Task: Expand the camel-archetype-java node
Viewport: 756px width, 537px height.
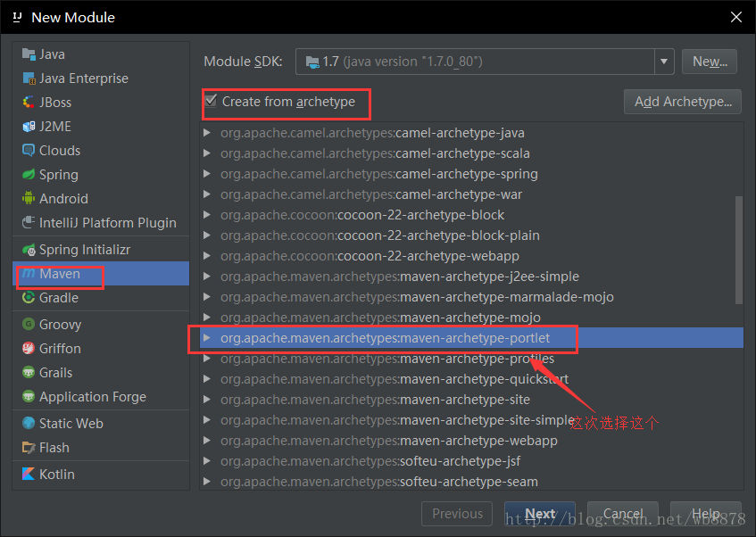Action: 207,133
